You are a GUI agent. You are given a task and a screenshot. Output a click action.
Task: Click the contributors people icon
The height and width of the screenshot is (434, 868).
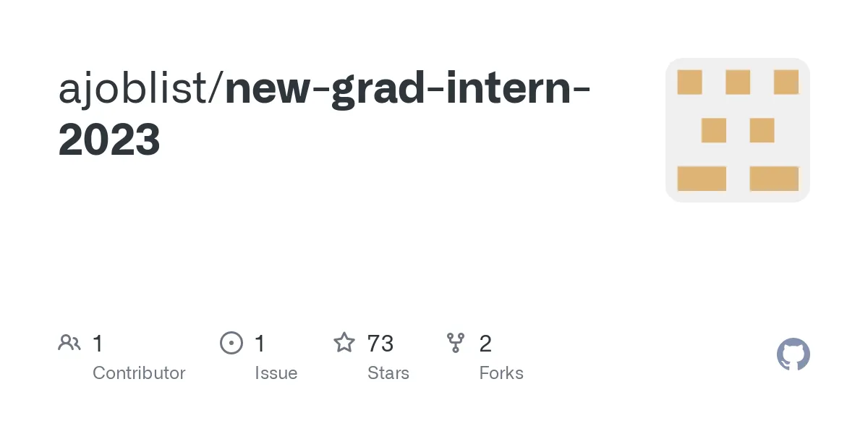pyautogui.click(x=69, y=343)
